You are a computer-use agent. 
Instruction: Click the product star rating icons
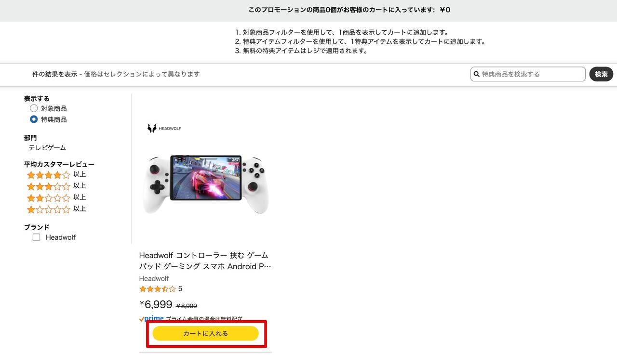click(157, 289)
